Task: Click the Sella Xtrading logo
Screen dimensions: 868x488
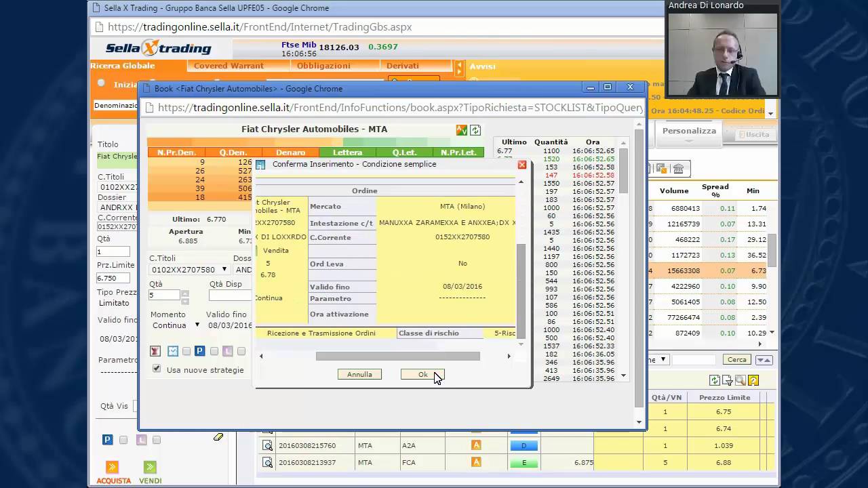Action: click(x=159, y=48)
